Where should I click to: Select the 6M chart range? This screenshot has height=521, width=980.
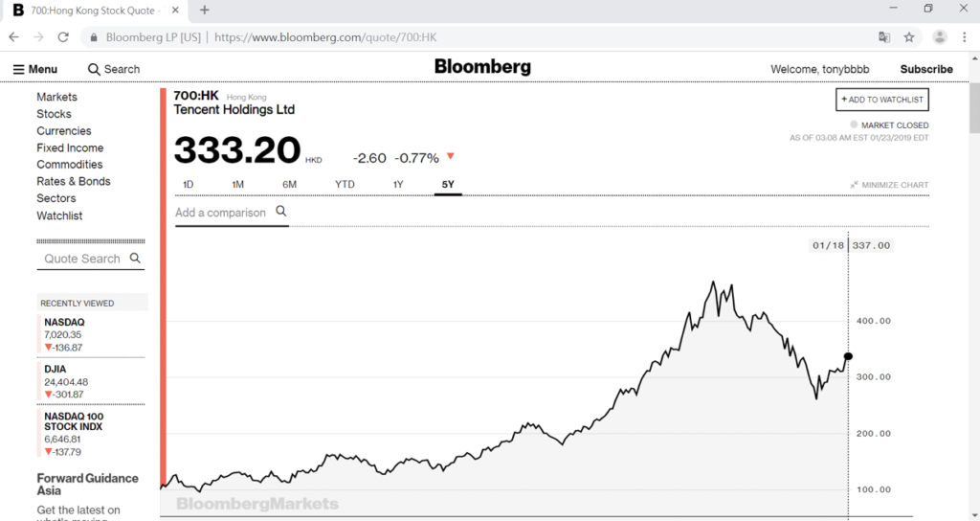pos(289,185)
